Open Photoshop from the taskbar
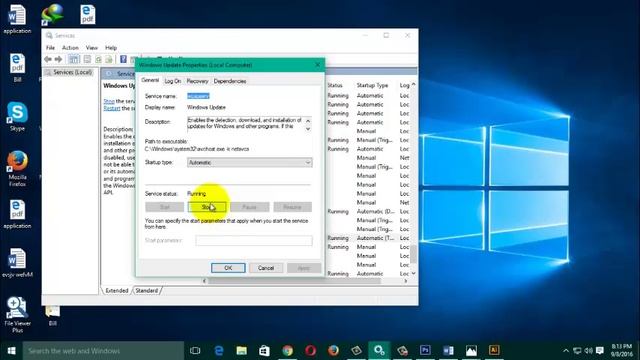The height and width of the screenshot is (360, 640). [x=425, y=351]
